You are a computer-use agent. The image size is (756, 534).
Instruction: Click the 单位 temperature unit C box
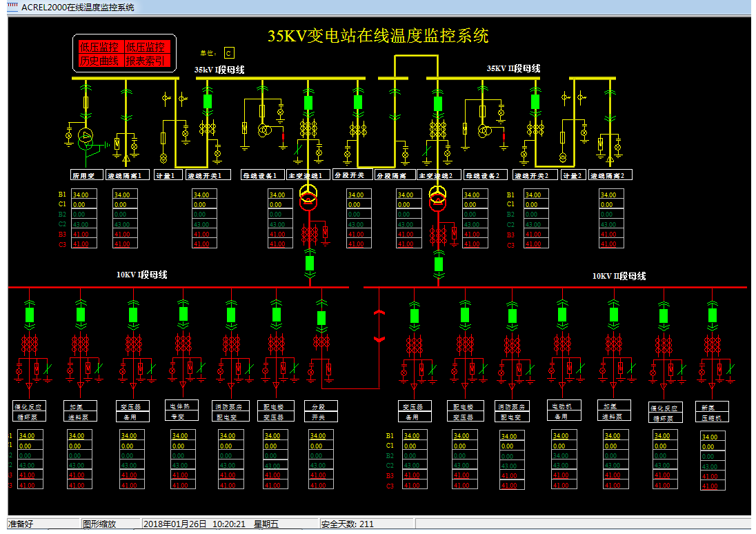(x=229, y=53)
